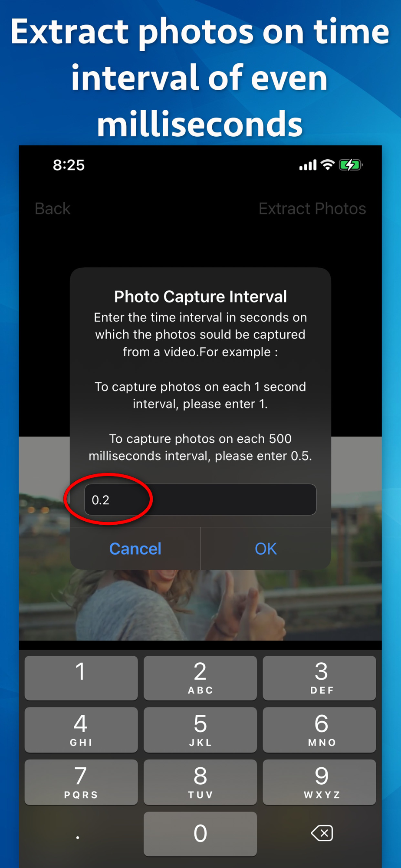Tap the 0 key on keypad
This screenshot has width=401, height=868.
point(200,834)
